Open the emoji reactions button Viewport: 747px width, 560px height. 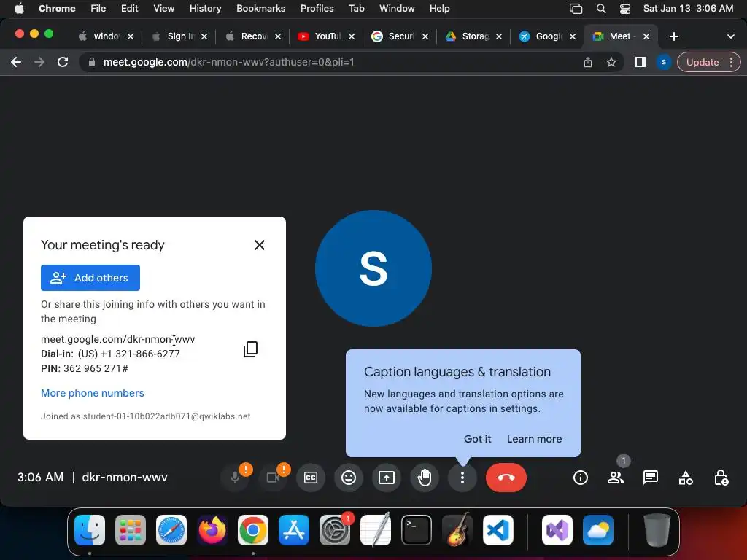[349, 477]
